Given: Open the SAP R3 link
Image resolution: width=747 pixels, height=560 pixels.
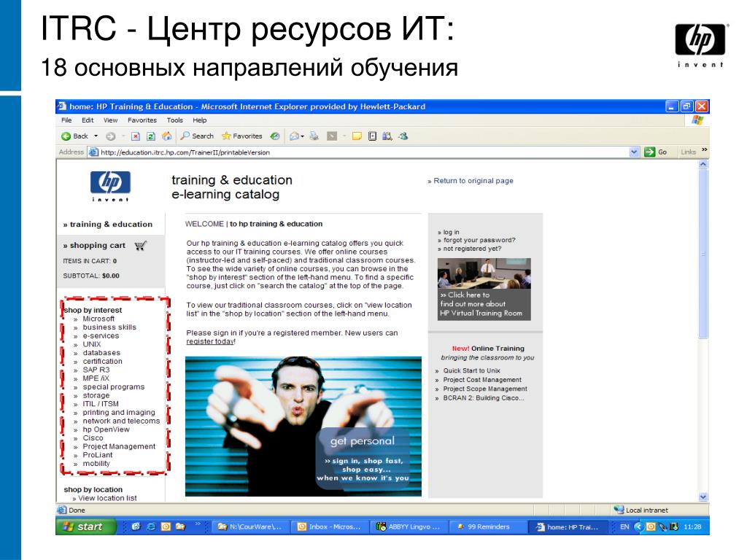Looking at the screenshot, I should tap(96, 370).
